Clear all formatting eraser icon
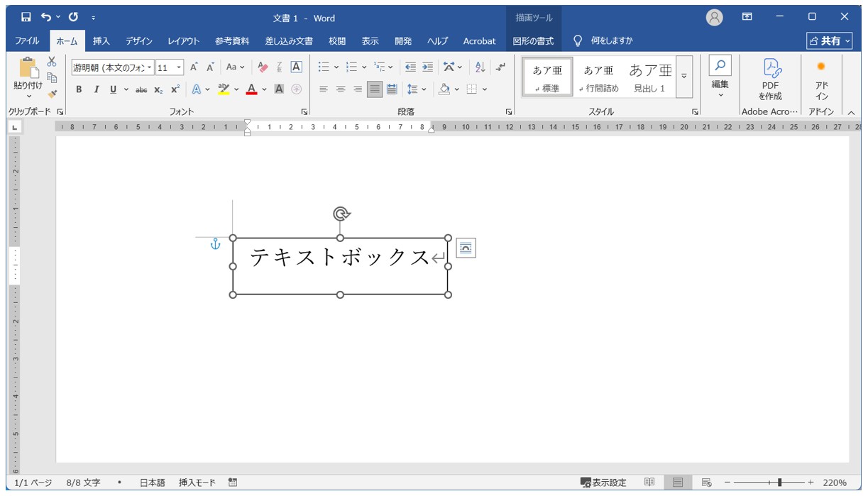Viewport: 868px width, 496px height. [263, 67]
